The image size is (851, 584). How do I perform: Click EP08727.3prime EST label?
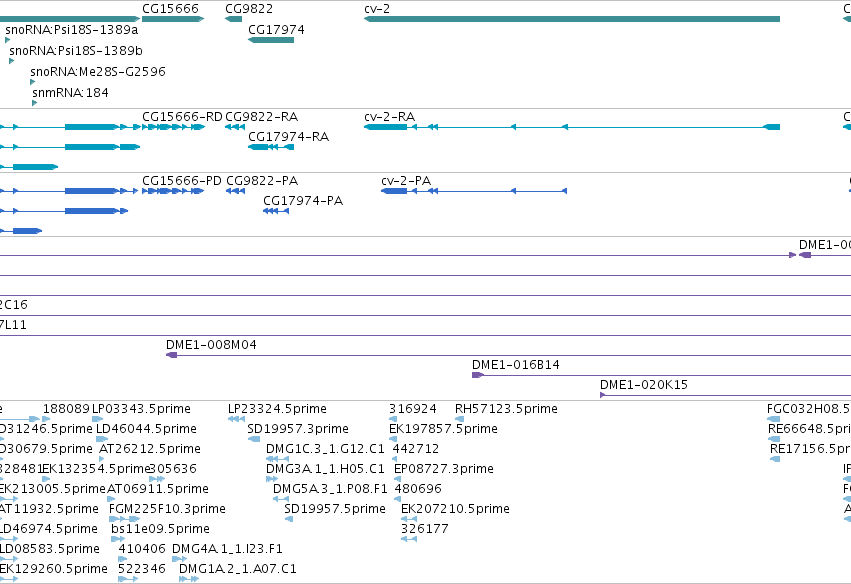[x=444, y=469]
